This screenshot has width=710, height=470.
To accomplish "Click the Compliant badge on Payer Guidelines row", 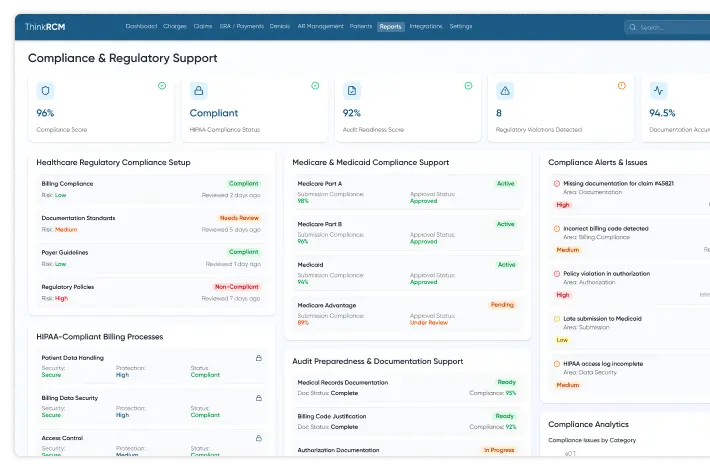I will (244, 252).
